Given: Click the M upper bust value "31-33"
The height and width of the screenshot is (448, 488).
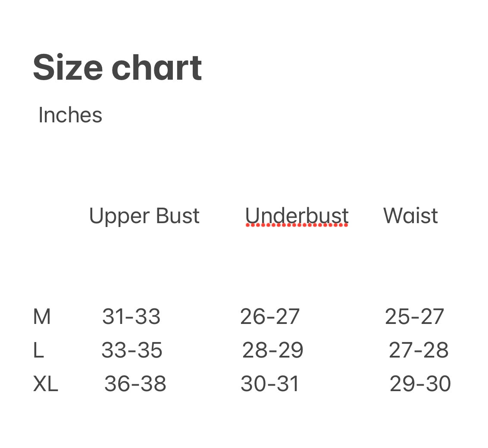Looking at the screenshot, I should 131,317.
